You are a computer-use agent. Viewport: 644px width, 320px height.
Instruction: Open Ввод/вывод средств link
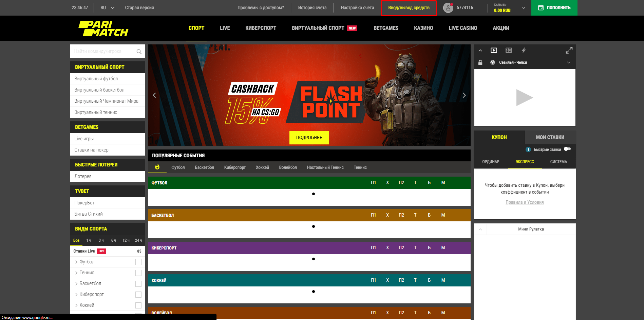(x=409, y=8)
